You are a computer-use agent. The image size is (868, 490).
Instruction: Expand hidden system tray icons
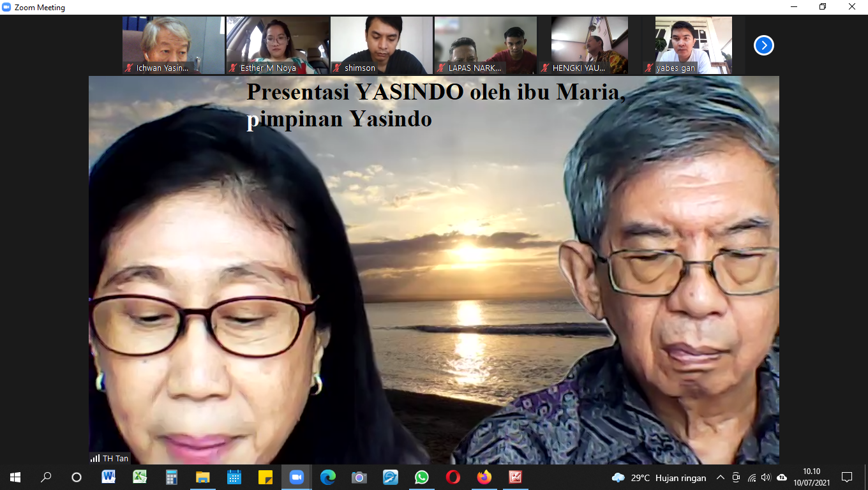click(721, 477)
